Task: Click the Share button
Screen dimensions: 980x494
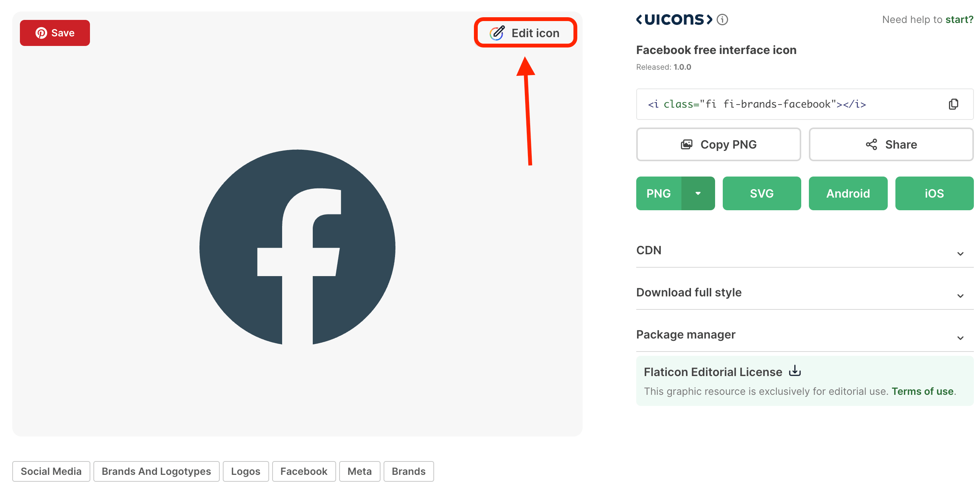Action: (x=891, y=144)
